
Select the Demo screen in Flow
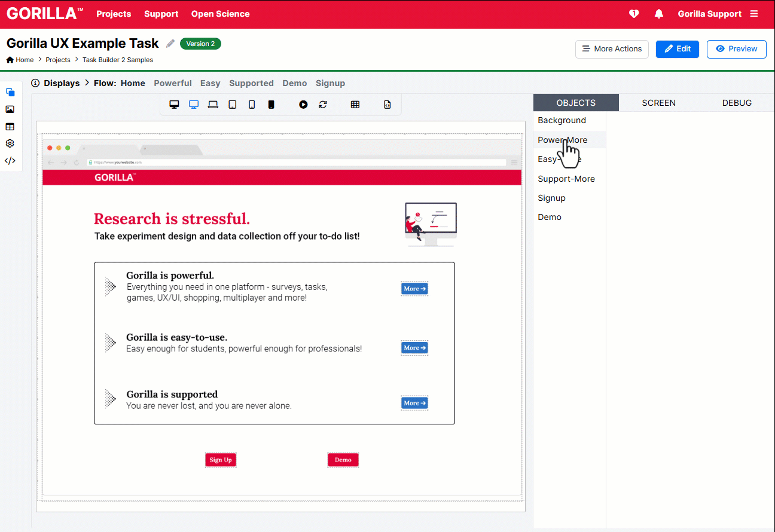295,83
